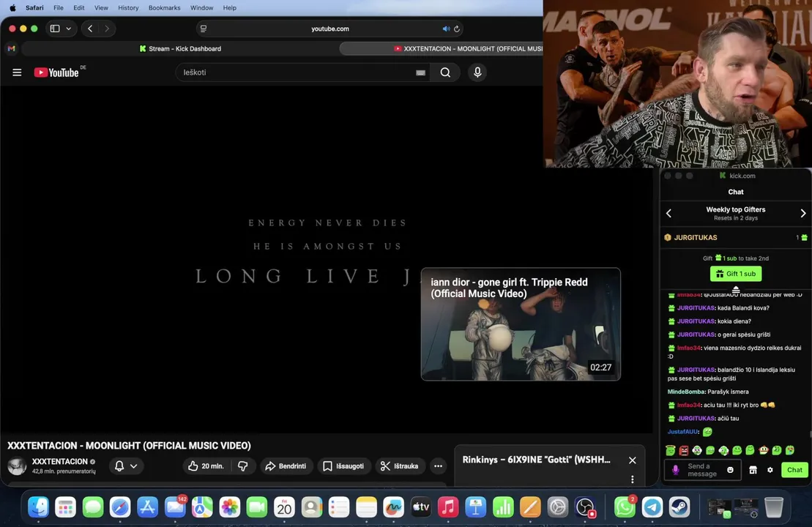Image resolution: width=812 pixels, height=527 pixels.
Task: Open Telegram from the Dock
Action: click(652, 507)
